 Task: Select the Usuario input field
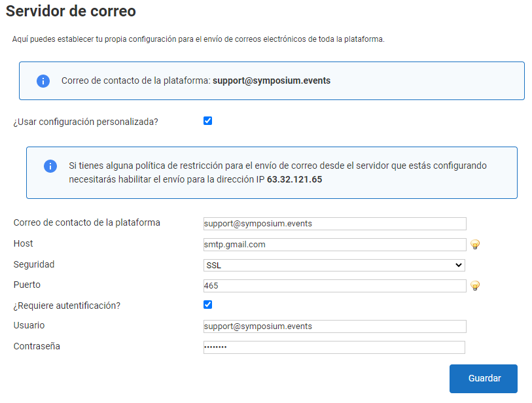[334, 326]
